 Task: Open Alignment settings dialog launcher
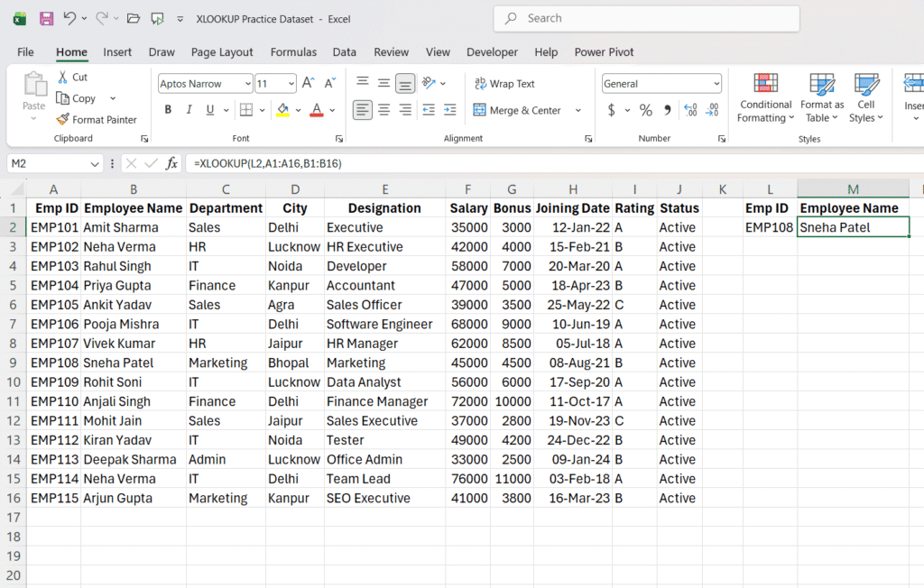tap(588, 139)
